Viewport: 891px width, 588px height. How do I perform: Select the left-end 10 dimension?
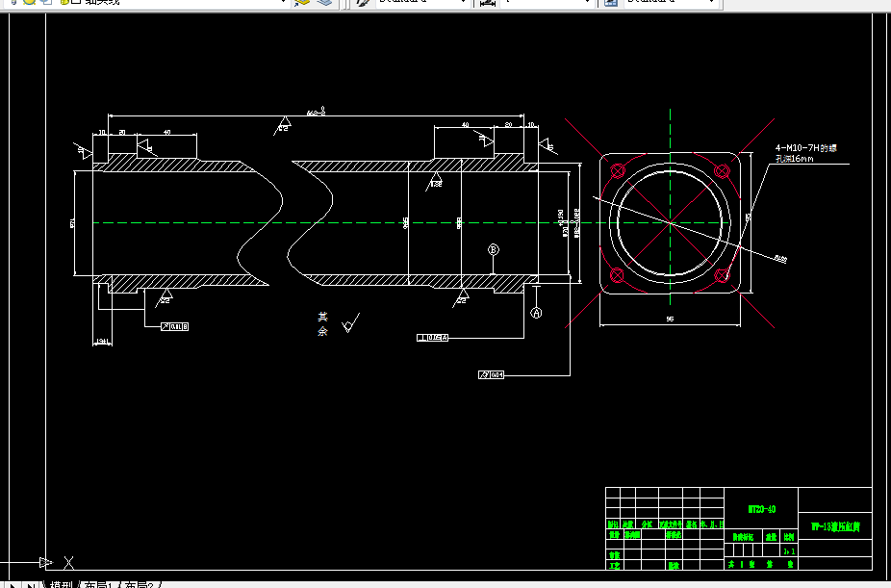pyautogui.click(x=102, y=133)
